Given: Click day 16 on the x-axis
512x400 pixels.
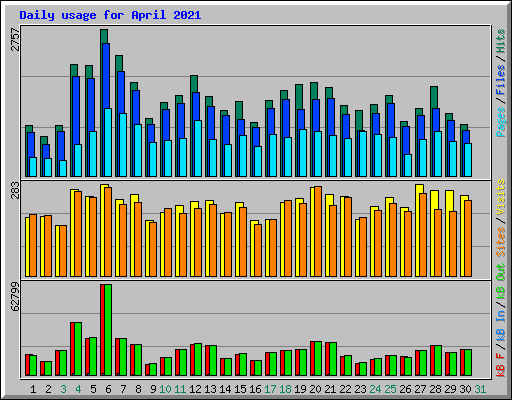Looking at the screenshot, I should [x=255, y=389].
